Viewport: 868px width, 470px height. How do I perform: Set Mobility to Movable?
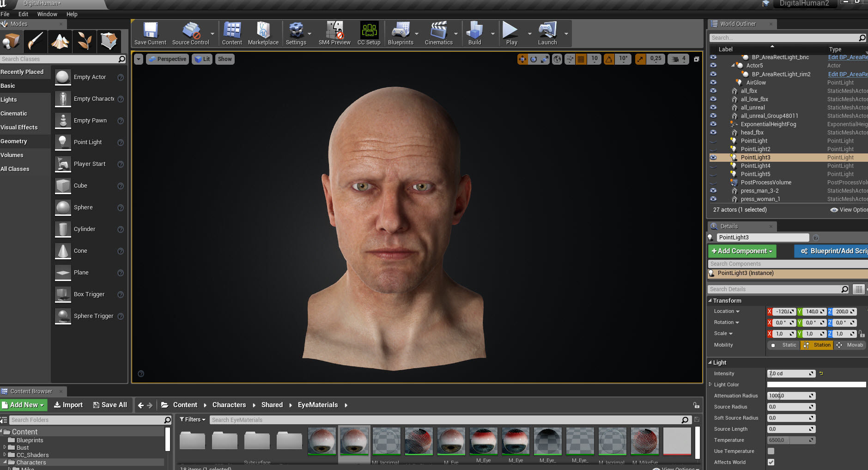coord(850,345)
